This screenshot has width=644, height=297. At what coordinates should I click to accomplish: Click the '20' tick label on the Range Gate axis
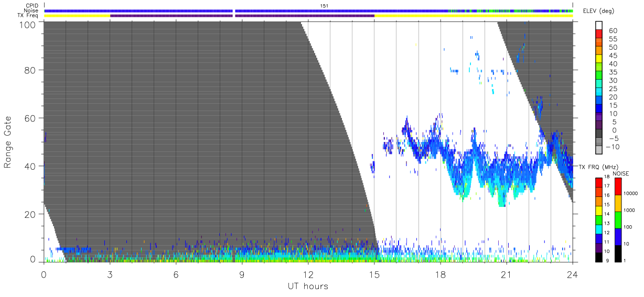[30, 214]
